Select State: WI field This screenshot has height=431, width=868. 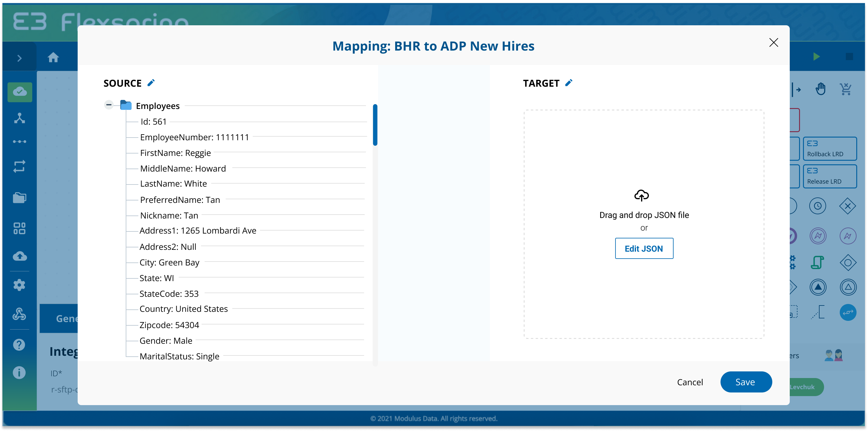pos(157,278)
